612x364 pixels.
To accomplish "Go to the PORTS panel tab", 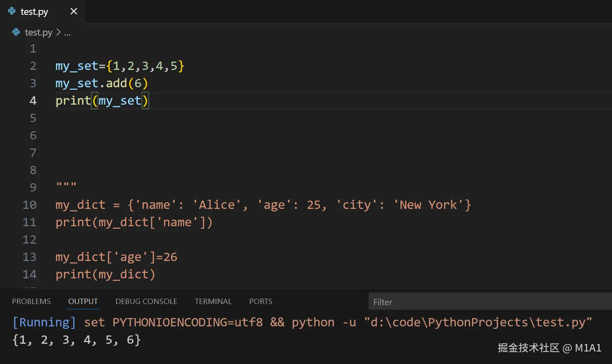I will coord(260,302).
